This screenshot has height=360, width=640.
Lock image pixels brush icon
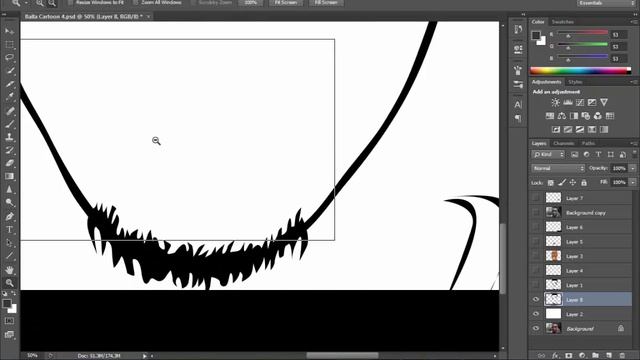(562, 183)
